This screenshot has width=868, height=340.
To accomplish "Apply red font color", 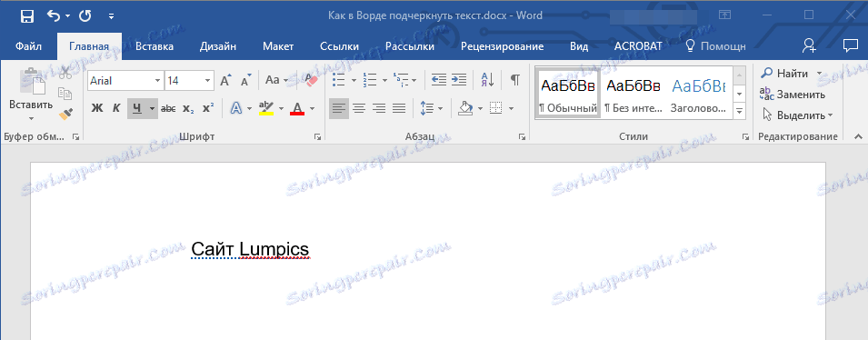I will coord(298,108).
